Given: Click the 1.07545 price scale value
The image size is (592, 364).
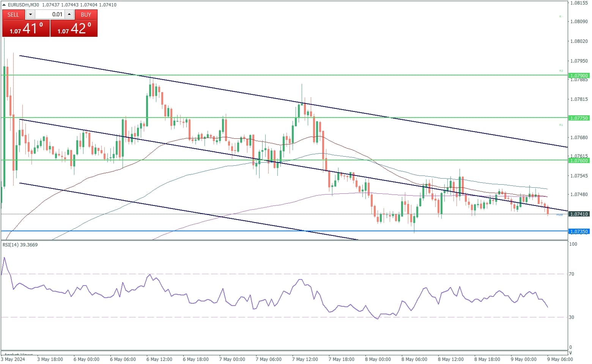Looking at the screenshot, I should point(579,176).
